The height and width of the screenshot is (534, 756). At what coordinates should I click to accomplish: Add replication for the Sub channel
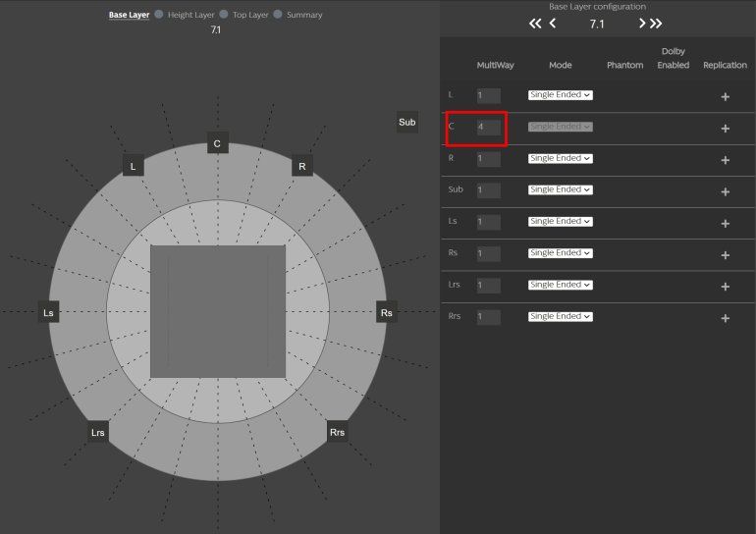725,191
